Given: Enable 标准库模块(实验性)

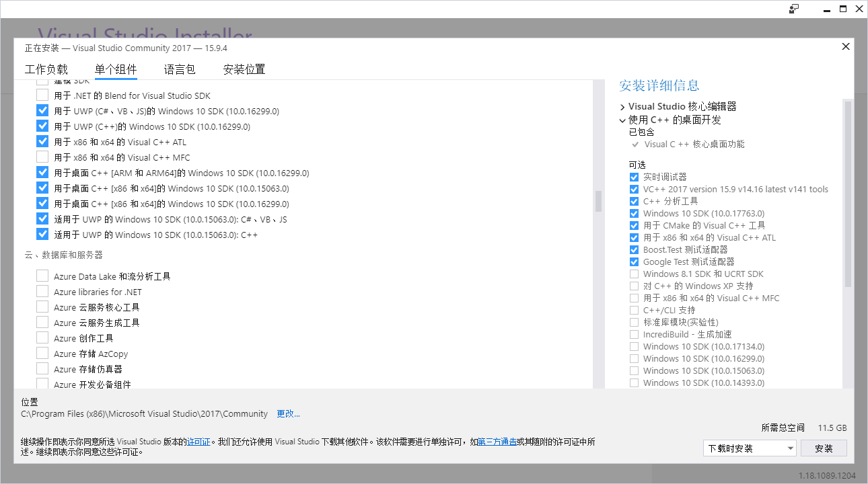Looking at the screenshot, I should (634, 322).
